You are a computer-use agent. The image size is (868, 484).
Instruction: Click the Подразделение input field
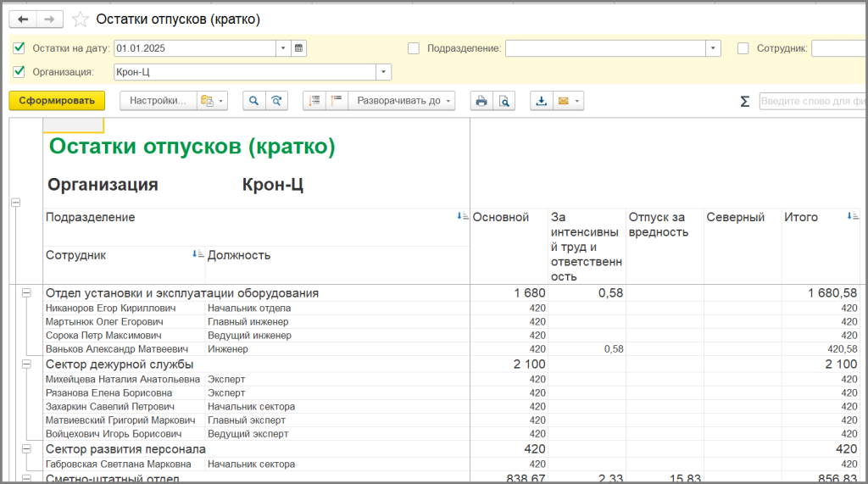pyautogui.click(x=605, y=48)
